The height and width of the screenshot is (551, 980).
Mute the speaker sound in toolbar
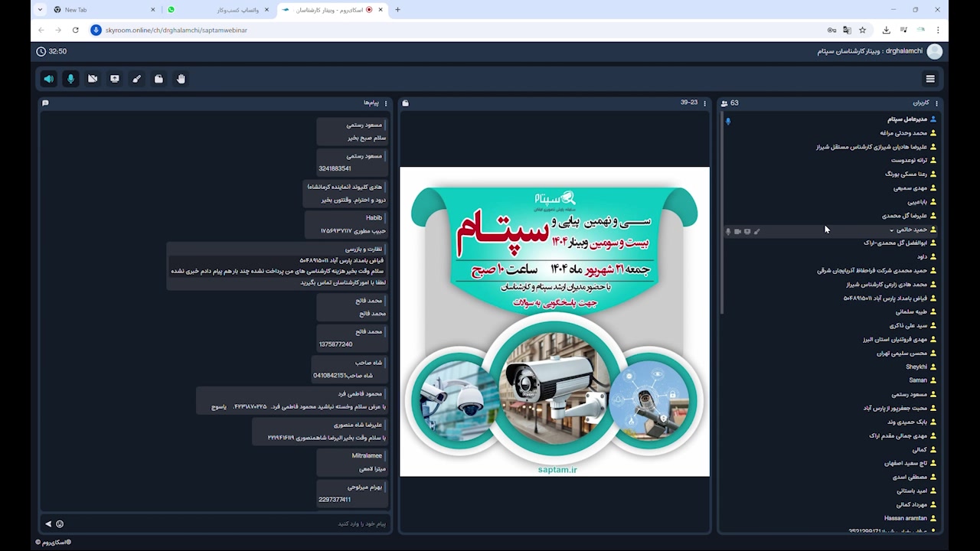(x=48, y=79)
